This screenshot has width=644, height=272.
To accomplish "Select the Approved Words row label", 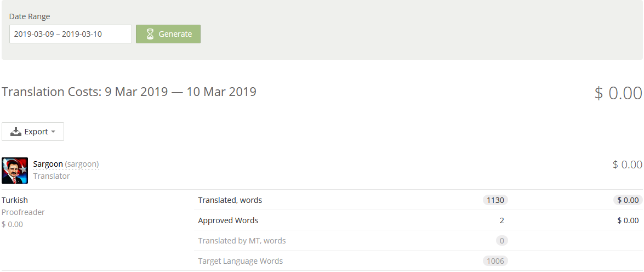I will tap(228, 220).
